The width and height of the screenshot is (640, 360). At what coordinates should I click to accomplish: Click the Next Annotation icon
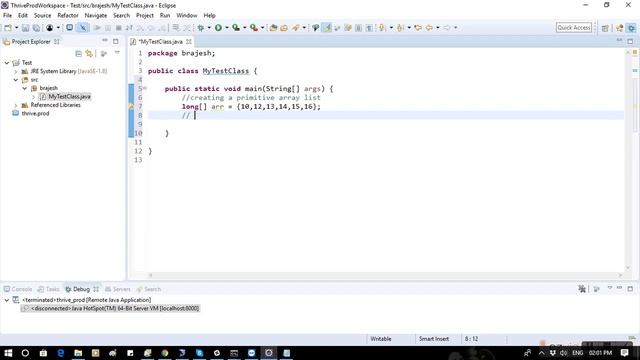coord(382,28)
